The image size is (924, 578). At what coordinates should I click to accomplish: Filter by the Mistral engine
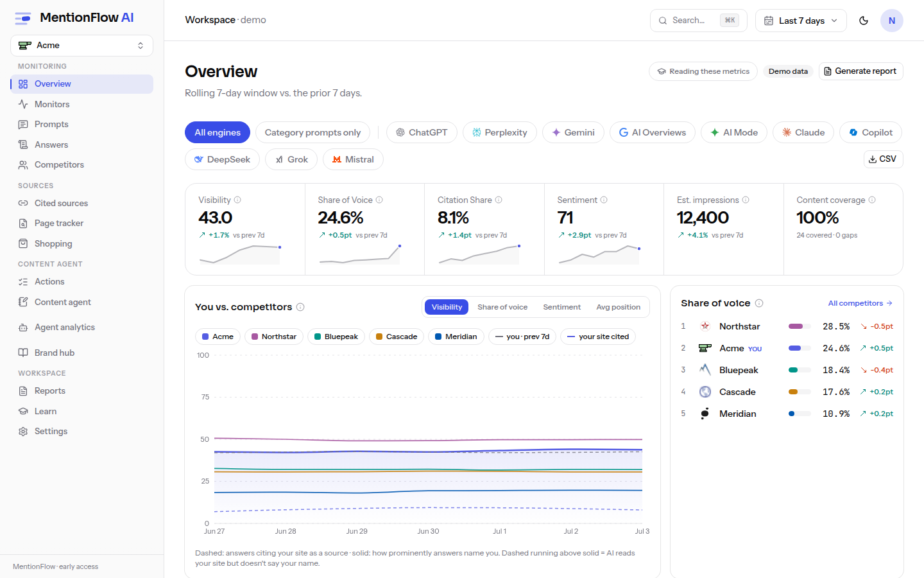pos(353,159)
